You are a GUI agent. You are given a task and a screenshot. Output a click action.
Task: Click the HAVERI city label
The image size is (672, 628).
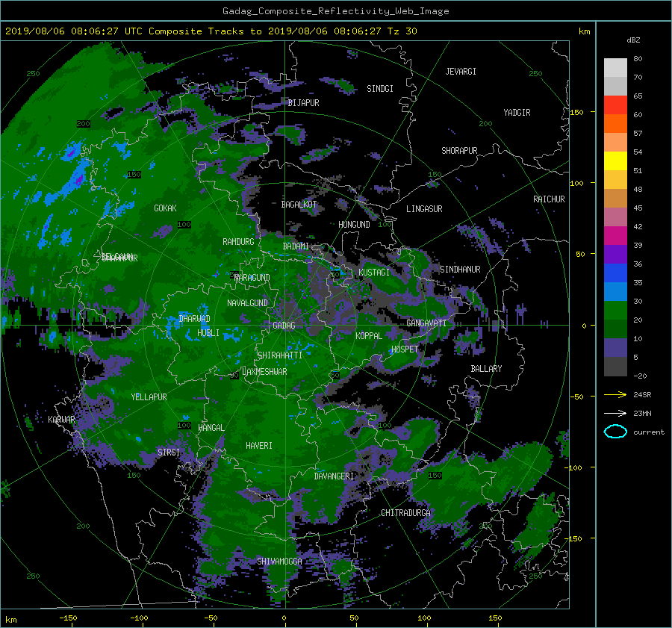pyautogui.click(x=259, y=446)
